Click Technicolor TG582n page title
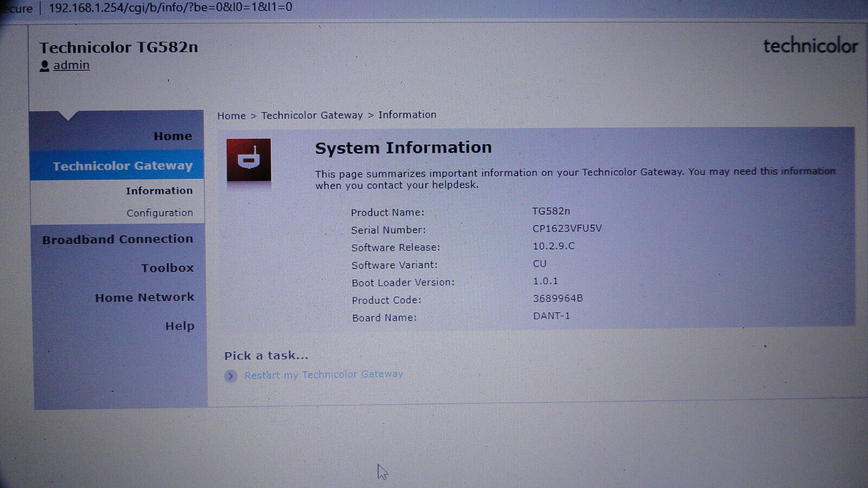This screenshot has height=488, width=868. (118, 48)
